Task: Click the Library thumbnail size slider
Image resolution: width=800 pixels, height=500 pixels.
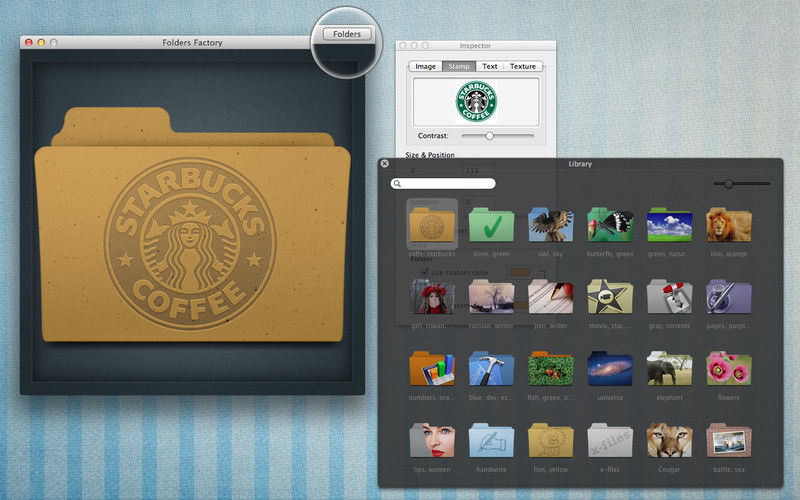Action: tap(729, 184)
